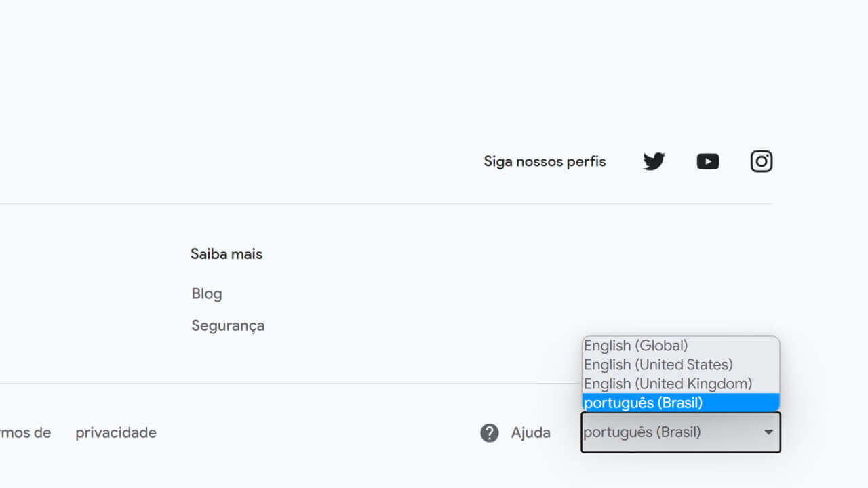
Task: Click the Instagram camera logo
Action: click(761, 161)
